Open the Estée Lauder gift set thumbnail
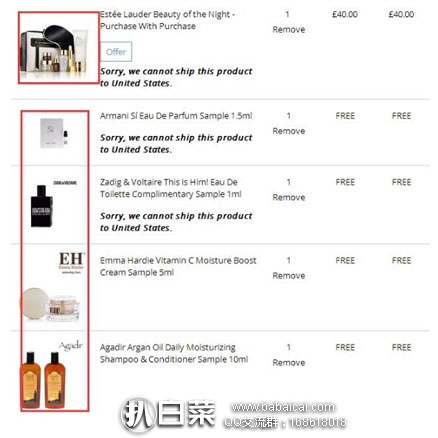Viewport: 438px width, 438px height. [54, 49]
